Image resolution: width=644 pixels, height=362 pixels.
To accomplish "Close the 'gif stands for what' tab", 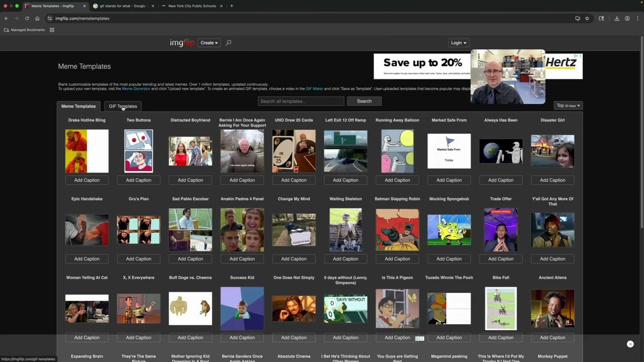I will (x=153, y=6).
